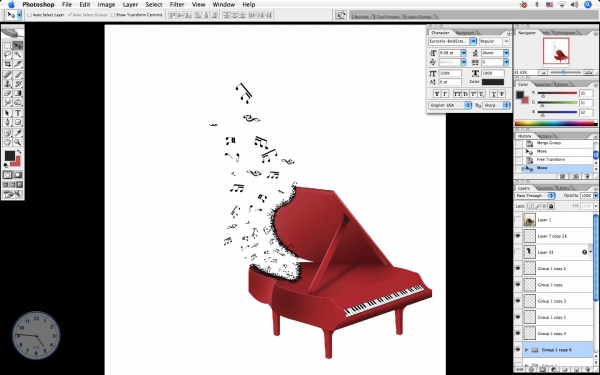This screenshot has height=375, width=600.
Task: Apply Faux Bold in Character panel
Action: coord(437,94)
